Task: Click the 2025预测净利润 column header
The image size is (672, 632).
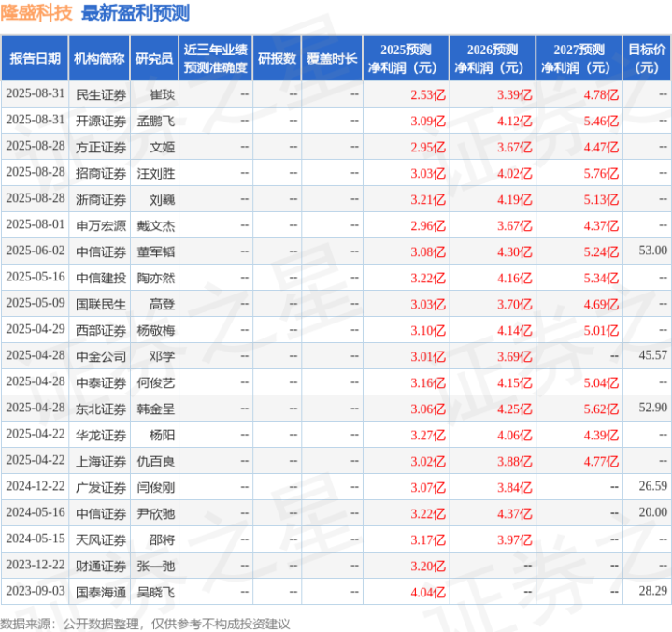Action: [406, 58]
